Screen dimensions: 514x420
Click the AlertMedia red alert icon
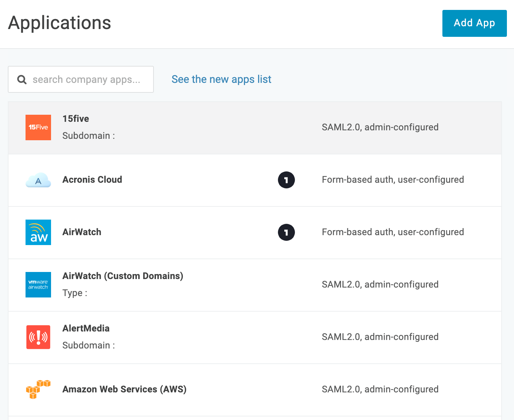38,337
